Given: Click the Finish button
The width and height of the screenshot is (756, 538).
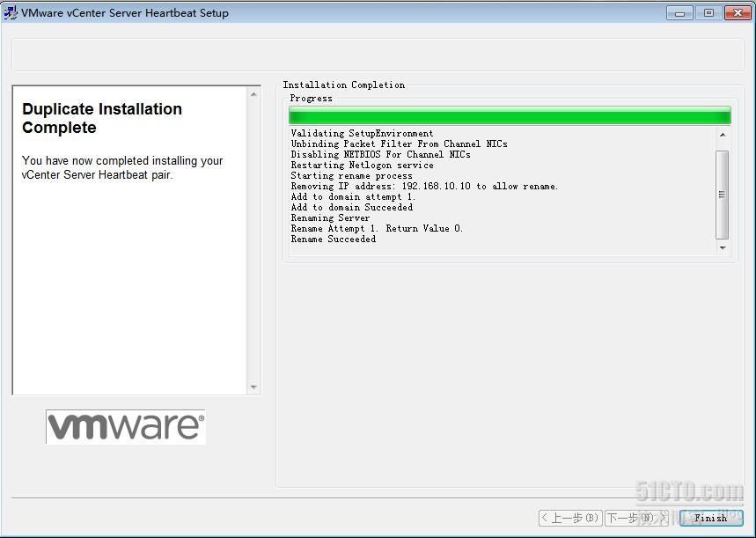Looking at the screenshot, I should point(711,518).
